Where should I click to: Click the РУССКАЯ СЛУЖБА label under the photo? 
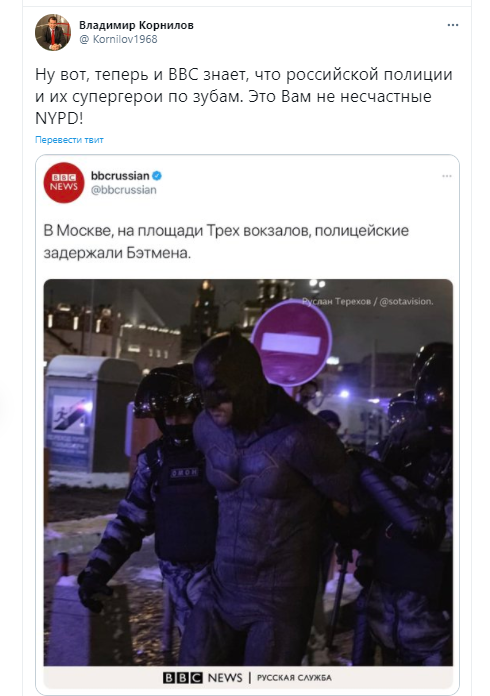point(294,678)
